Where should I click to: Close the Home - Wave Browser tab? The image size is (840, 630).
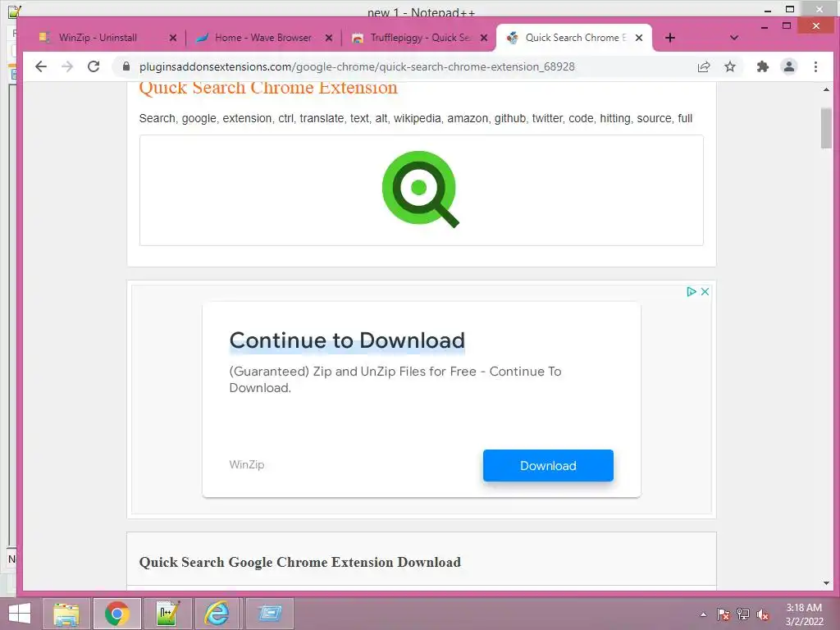point(329,38)
